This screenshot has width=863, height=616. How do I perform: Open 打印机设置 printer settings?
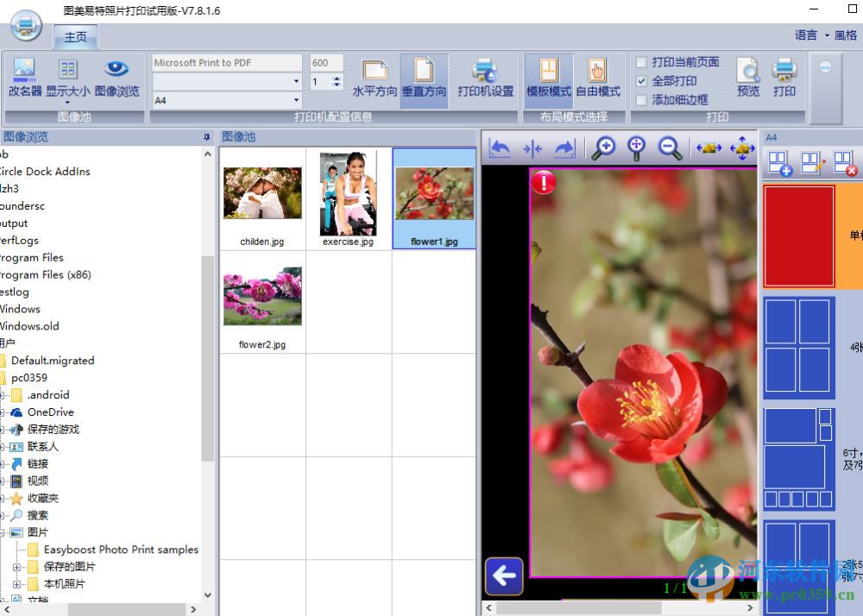coord(485,78)
